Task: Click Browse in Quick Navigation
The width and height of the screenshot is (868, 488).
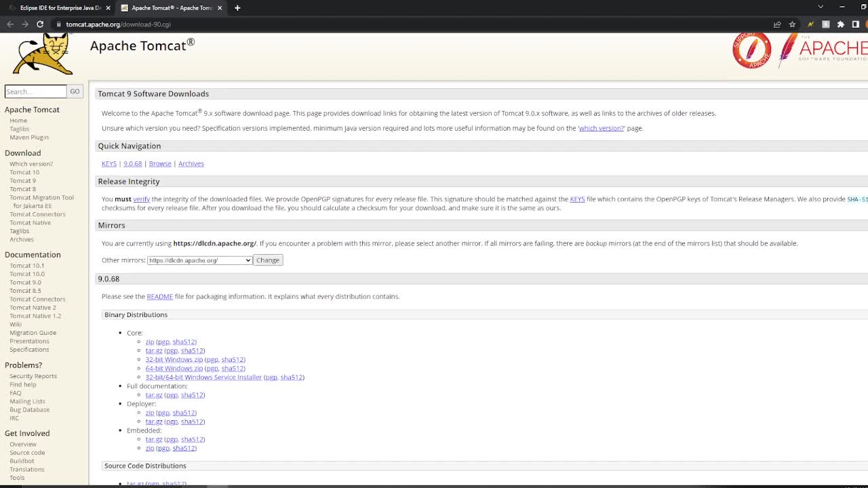Action: [x=160, y=164]
